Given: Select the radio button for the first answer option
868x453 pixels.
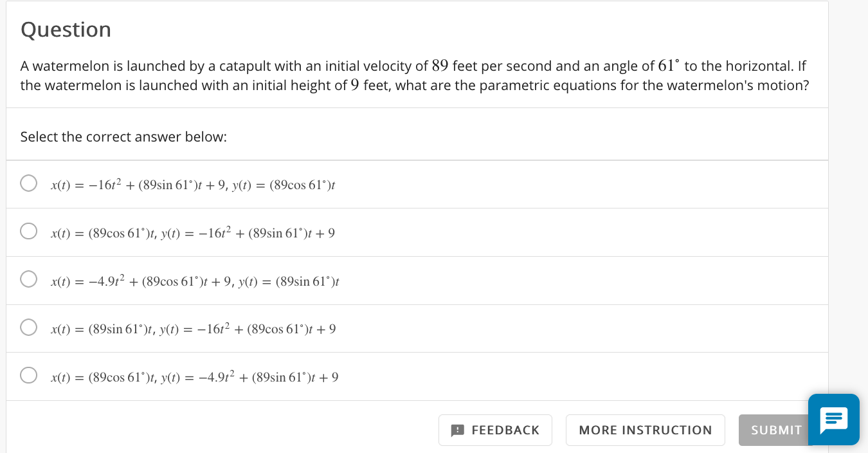Looking at the screenshot, I should (28, 183).
